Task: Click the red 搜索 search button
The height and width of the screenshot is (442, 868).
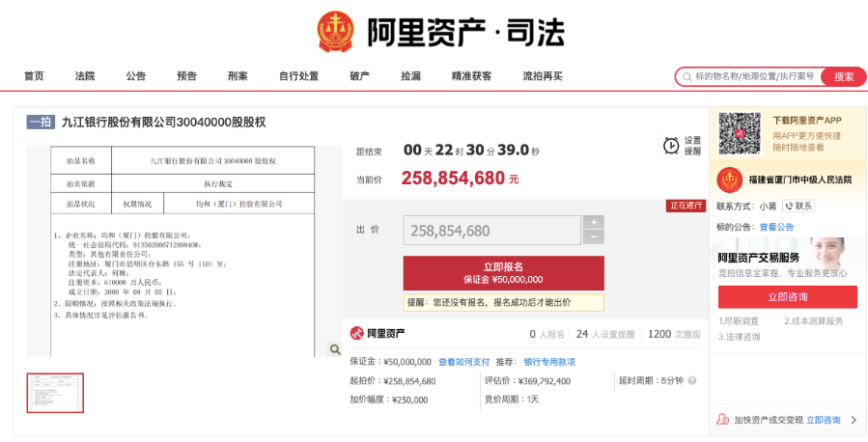Action: (844, 77)
